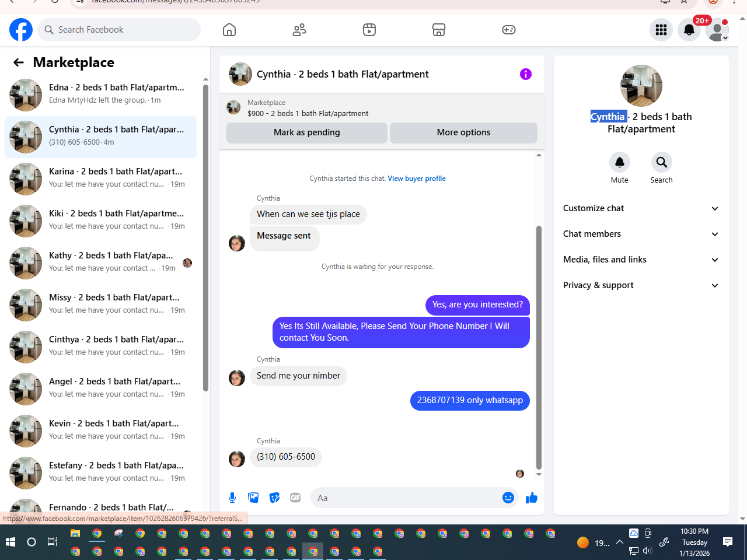The height and width of the screenshot is (560, 747).
Task: Record a voice clip microphone icon
Action: tap(232, 498)
